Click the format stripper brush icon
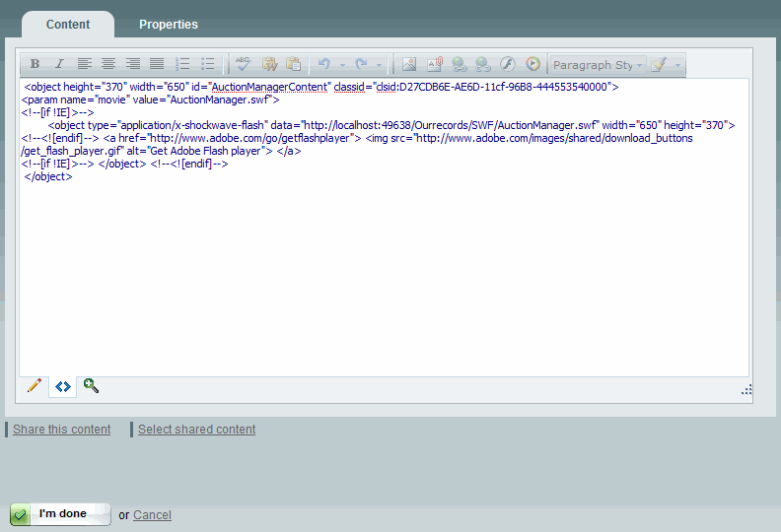 [659, 64]
